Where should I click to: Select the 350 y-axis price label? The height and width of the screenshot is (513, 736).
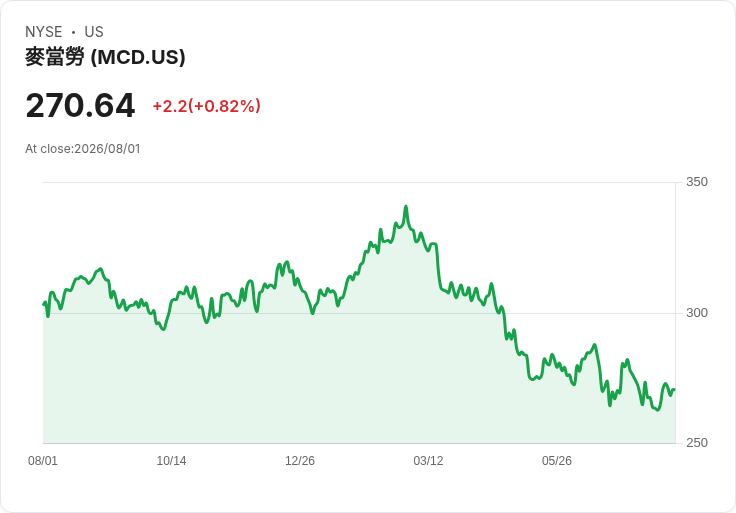[697, 182]
